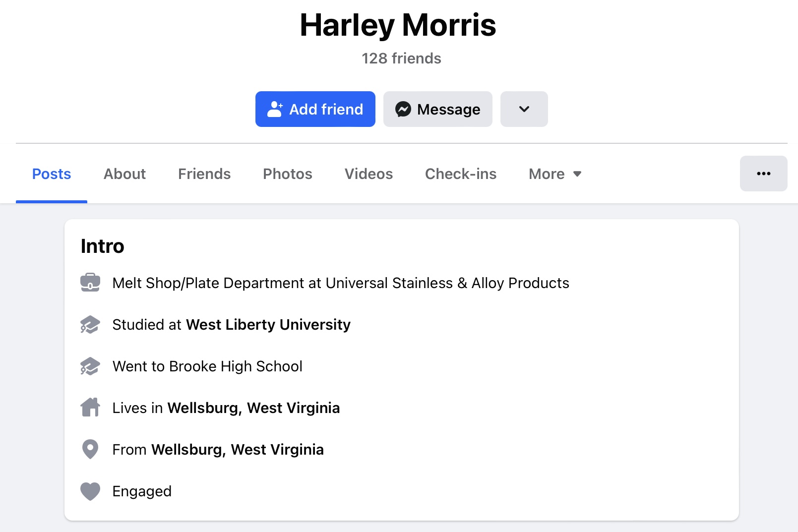Click the heart relationship status icon
The width and height of the screenshot is (798, 532).
[x=90, y=491]
